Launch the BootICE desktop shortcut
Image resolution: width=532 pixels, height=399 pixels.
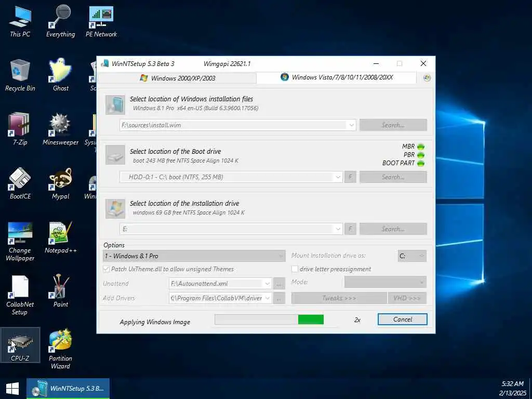[x=20, y=183]
